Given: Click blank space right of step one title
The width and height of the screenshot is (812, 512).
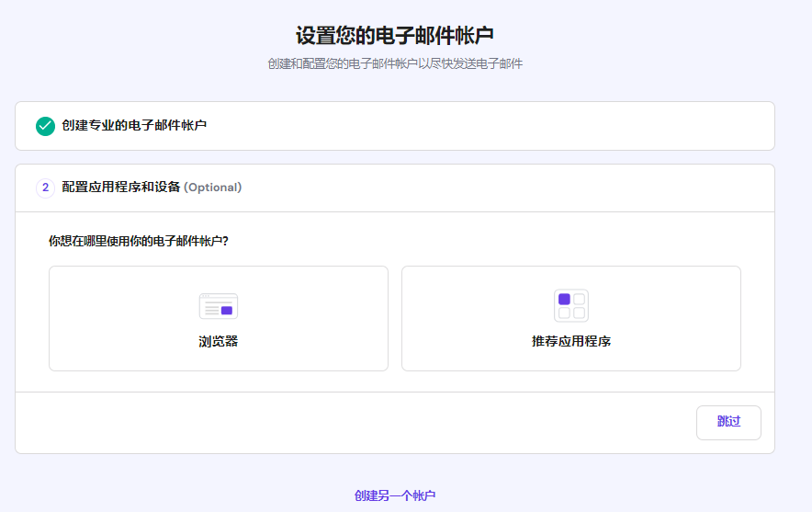Looking at the screenshot, I should [x=487, y=126].
